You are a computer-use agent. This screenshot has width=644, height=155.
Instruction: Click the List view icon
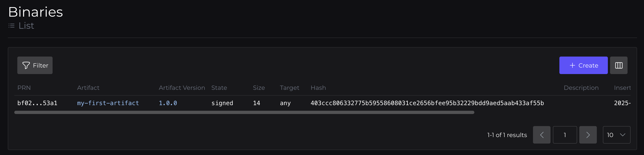(11, 26)
